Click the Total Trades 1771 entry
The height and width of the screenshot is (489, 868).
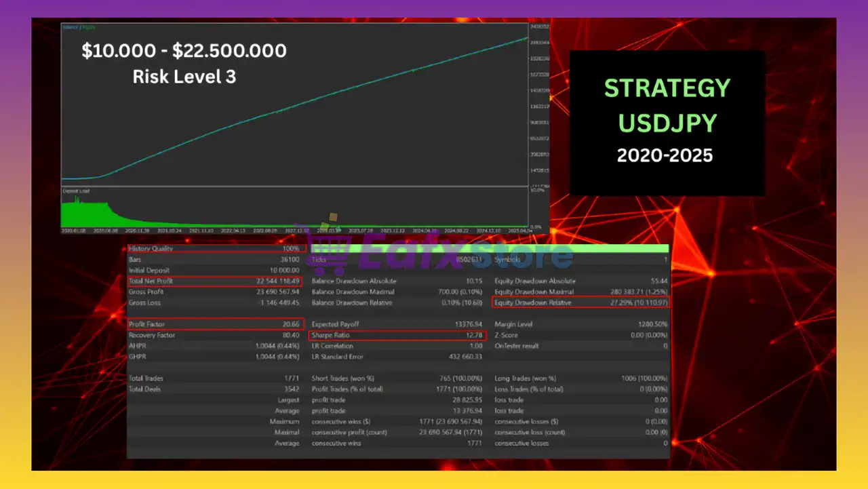[x=216, y=378]
